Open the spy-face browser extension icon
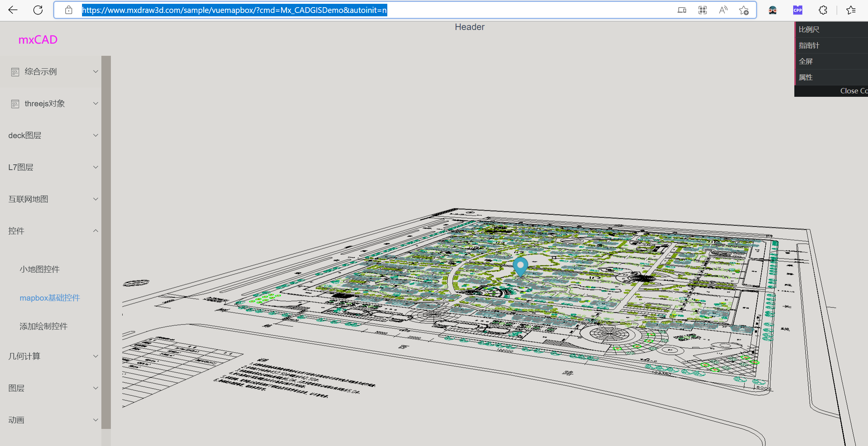This screenshot has width=868, height=446. click(773, 10)
